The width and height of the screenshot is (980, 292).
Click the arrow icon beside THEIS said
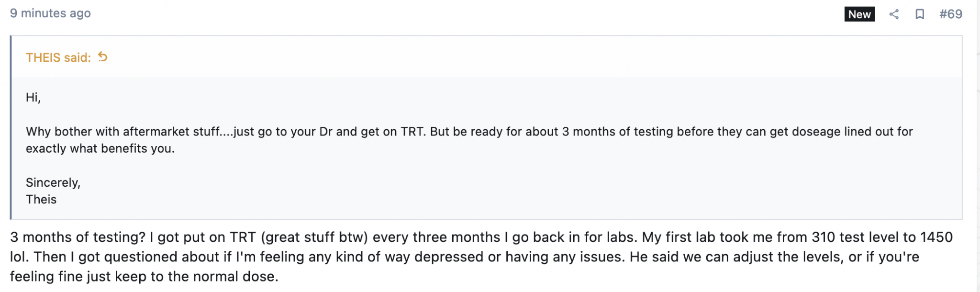point(103,57)
